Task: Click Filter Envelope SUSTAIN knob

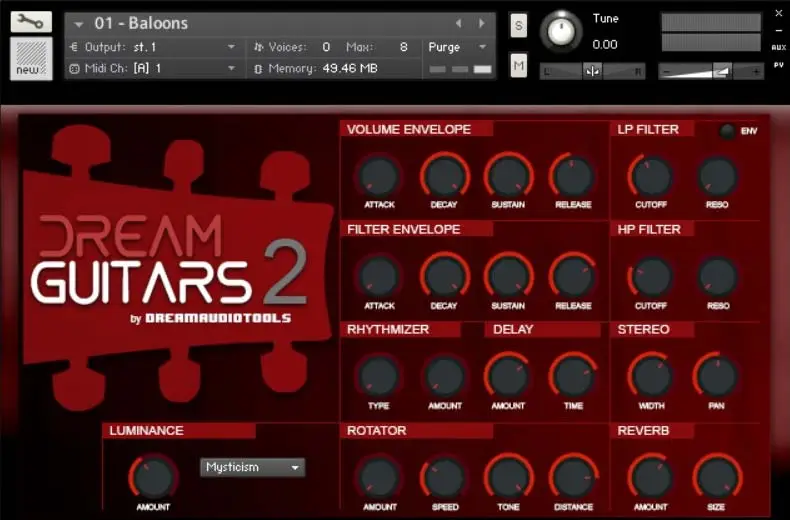Action: click(508, 276)
